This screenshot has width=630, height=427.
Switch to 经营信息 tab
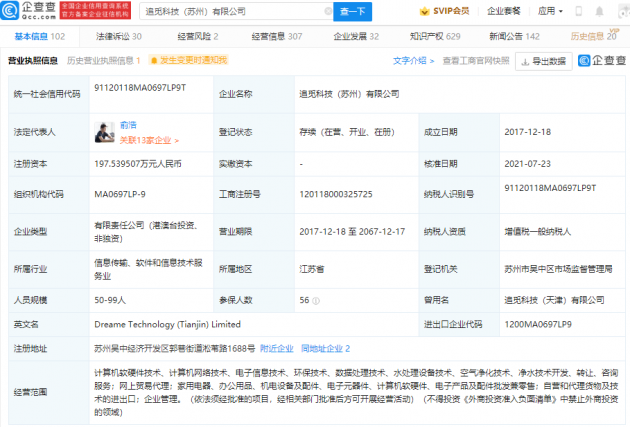(277, 37)
